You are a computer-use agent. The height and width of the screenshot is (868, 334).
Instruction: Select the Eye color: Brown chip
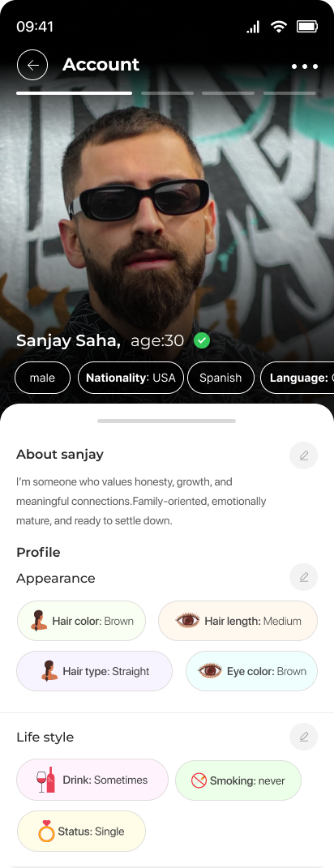point(251,671)
